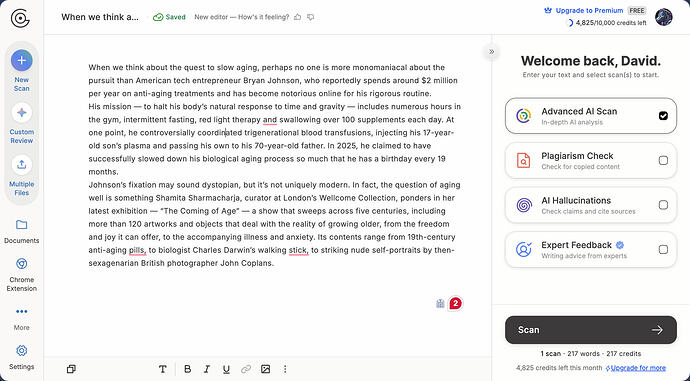Toggle underline formatting
The image size is (690, 381).
point(226,369)
